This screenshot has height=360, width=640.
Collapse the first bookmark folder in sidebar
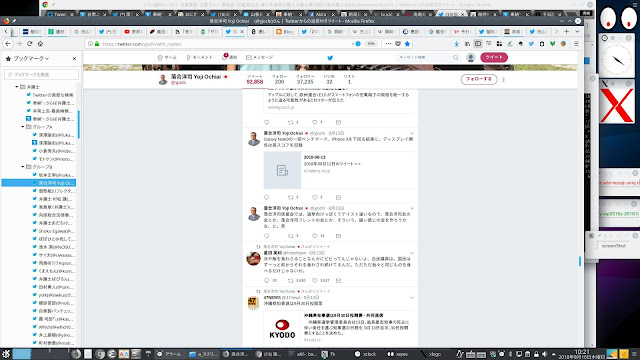tap(17, 87)
